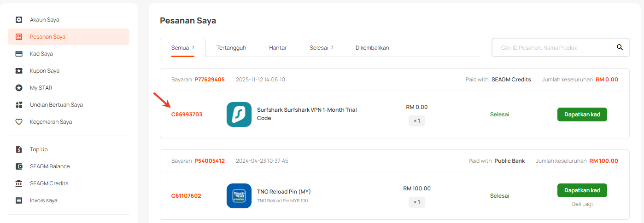Click the Top Up icon in sidebar
The height and width of the screenshot is (223, 644).
[19, 149]
